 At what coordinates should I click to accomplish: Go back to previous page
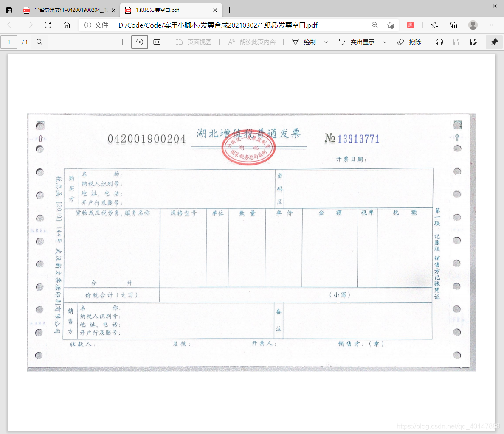click(x=11, y=25)
